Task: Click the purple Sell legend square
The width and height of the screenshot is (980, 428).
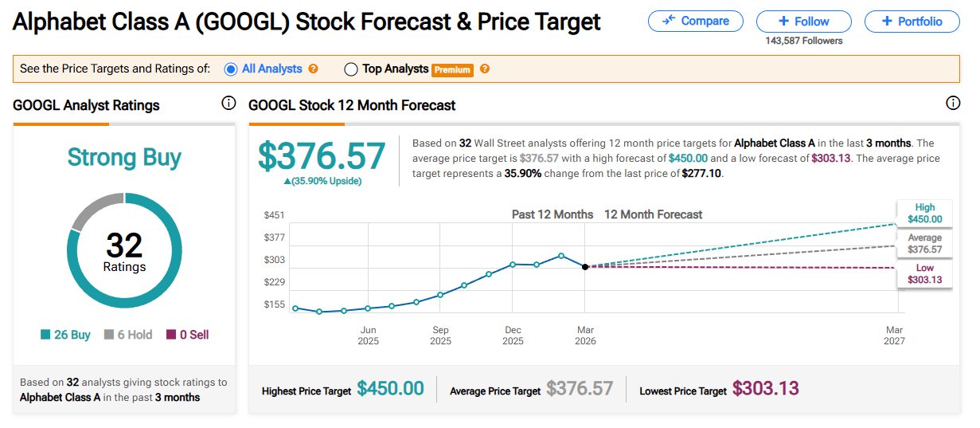Action: click(170, 336)
